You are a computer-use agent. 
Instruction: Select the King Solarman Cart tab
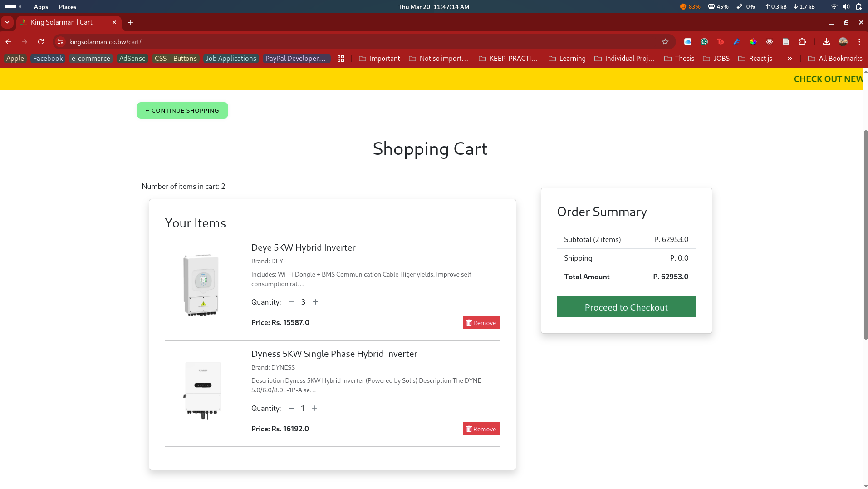click(64, 22)
